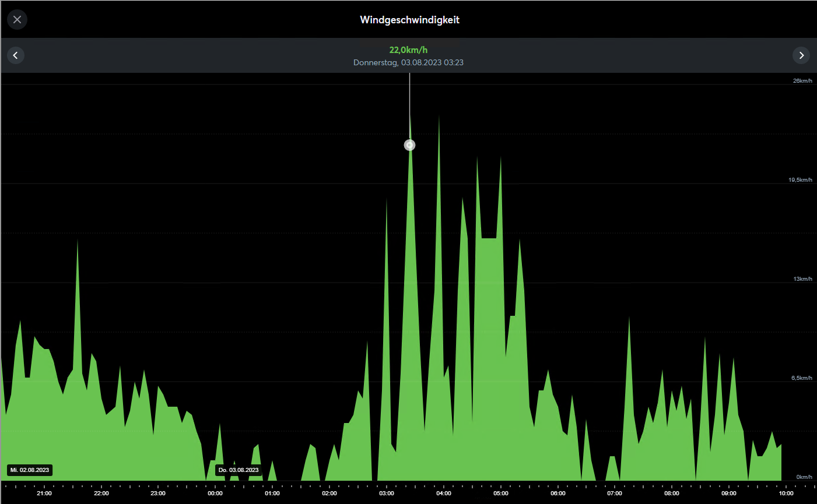
Task: Click the 22:00 time axis label
Action: pos(101,494)
